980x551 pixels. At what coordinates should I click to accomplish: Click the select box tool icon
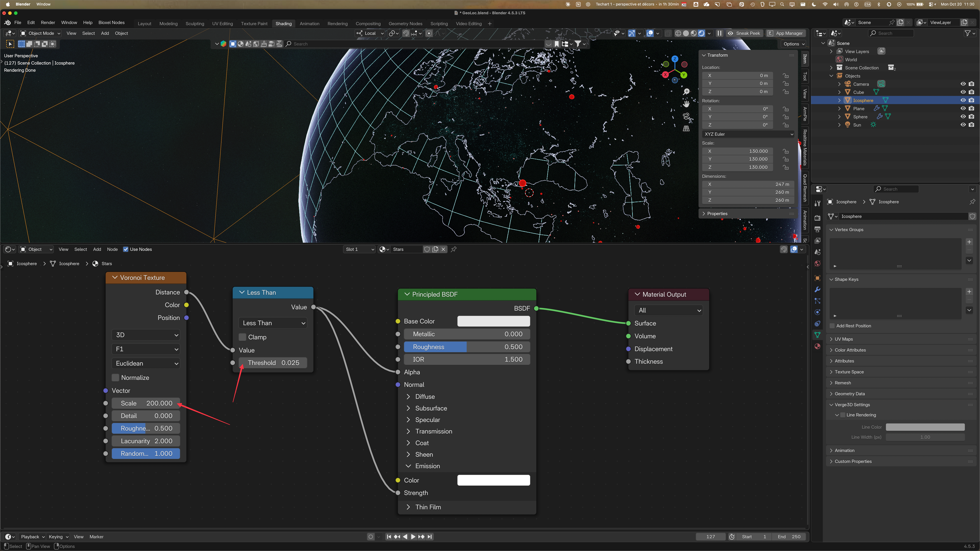coord(10,44)
